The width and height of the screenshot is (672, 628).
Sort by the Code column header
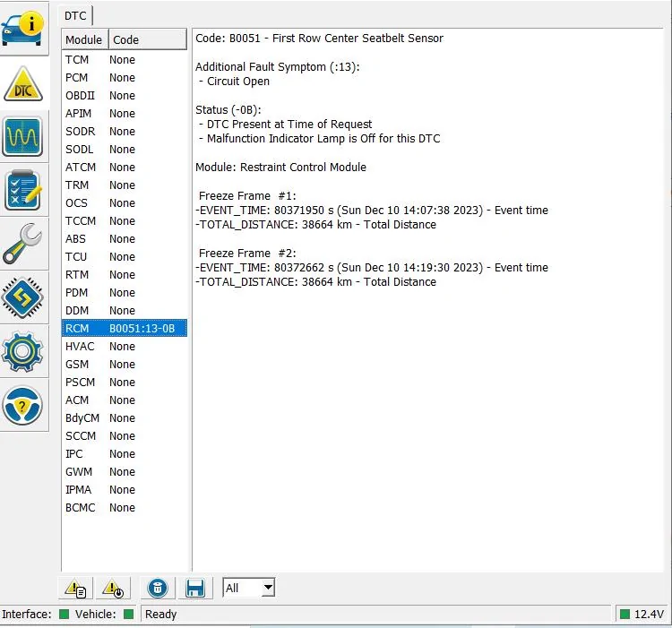147,39
